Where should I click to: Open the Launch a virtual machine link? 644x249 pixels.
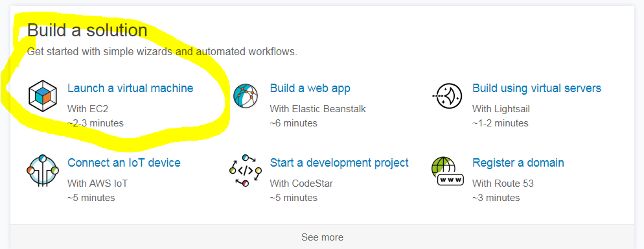[x=130, y=88]
